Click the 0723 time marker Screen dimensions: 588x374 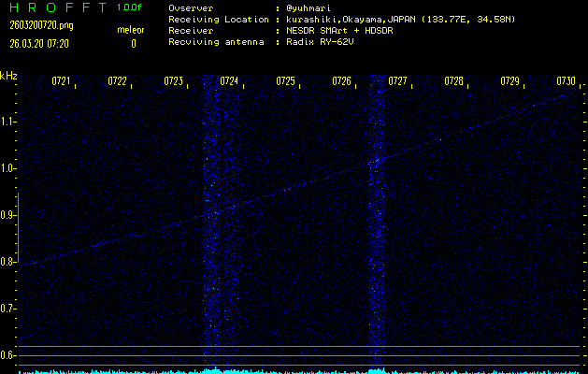click(173, 81)
